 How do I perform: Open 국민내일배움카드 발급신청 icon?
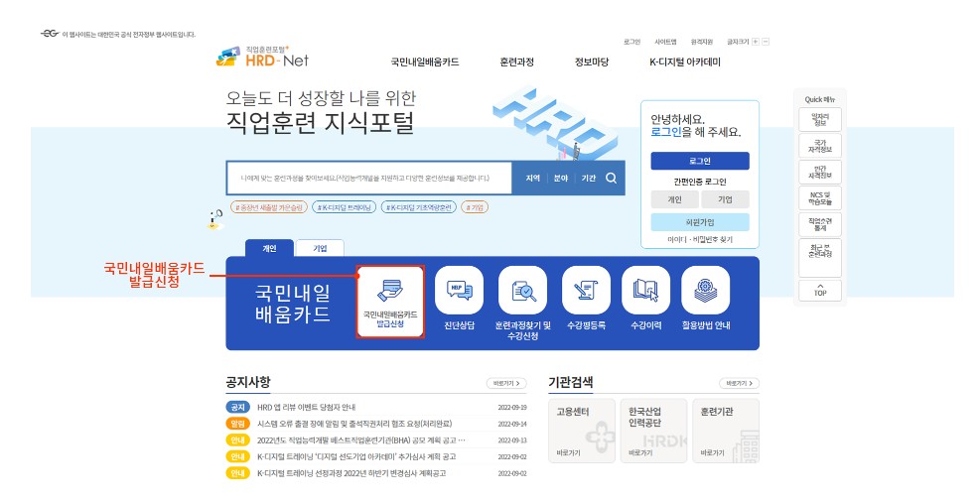coord(390,302)
